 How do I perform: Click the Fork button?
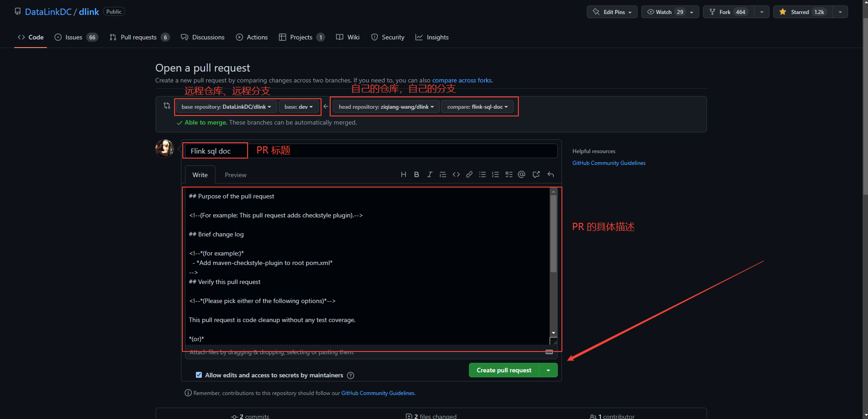[729, 12]
